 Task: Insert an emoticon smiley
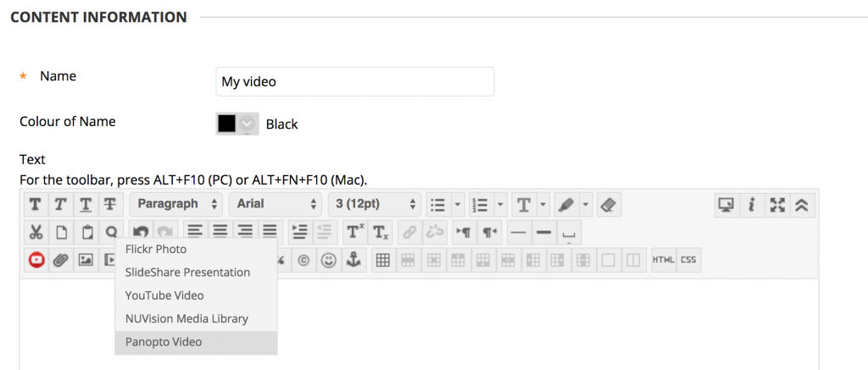click(x=328, y=261)
